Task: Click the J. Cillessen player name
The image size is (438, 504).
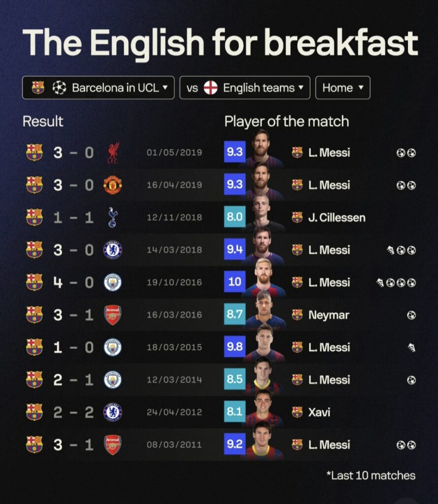Action: pos(337,218)
